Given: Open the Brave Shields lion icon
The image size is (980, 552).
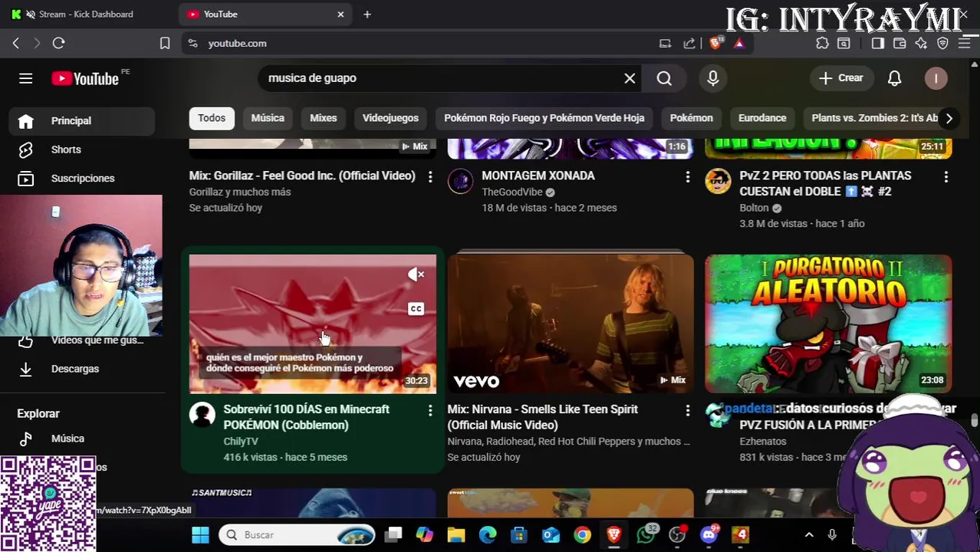Looking at the screenshot, I should 715,44.
